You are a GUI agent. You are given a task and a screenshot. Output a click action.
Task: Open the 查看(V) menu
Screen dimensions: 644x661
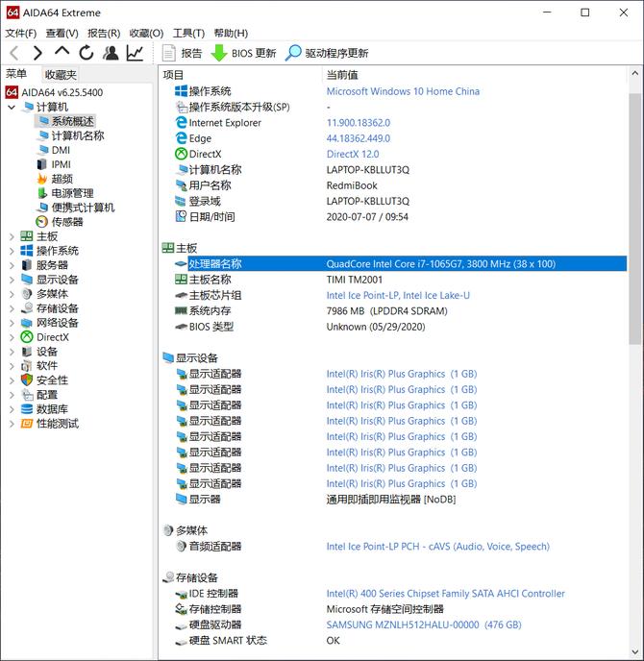click(62, 33)
